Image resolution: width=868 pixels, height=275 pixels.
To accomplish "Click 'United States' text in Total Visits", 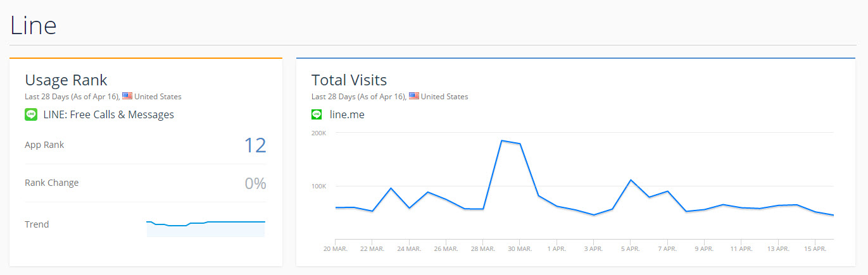I will (x=444, y=97).
